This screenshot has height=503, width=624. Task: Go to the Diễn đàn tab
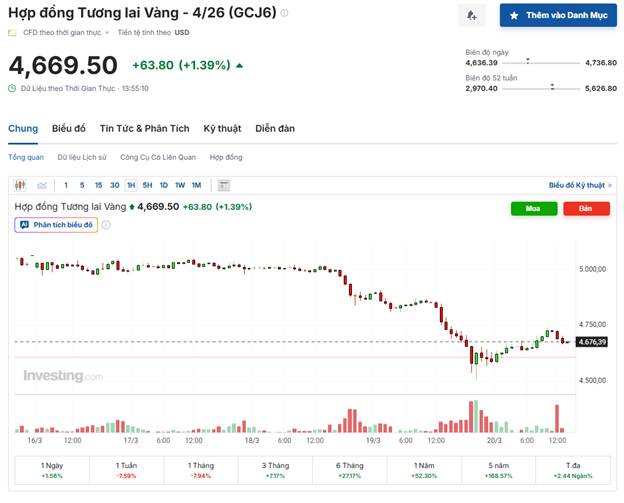(275, 129)
